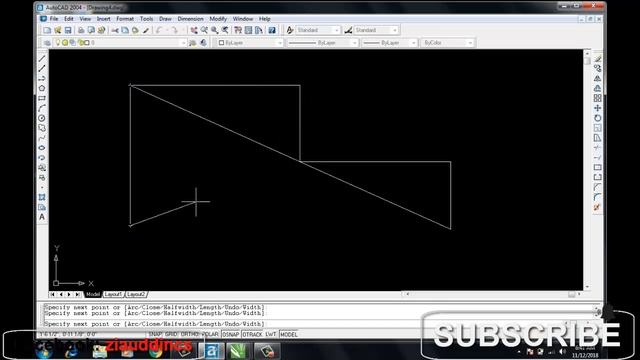Toggle SNAP mode in status bar
This screenshot has width=640, height=360.
pyautogui.click(x=155, y=334)
